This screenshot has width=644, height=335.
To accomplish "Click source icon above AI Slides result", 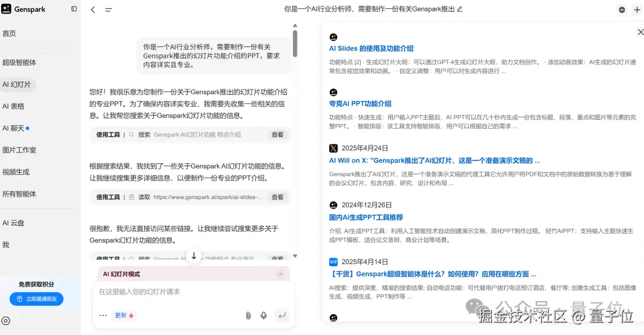I will [333, 38].
